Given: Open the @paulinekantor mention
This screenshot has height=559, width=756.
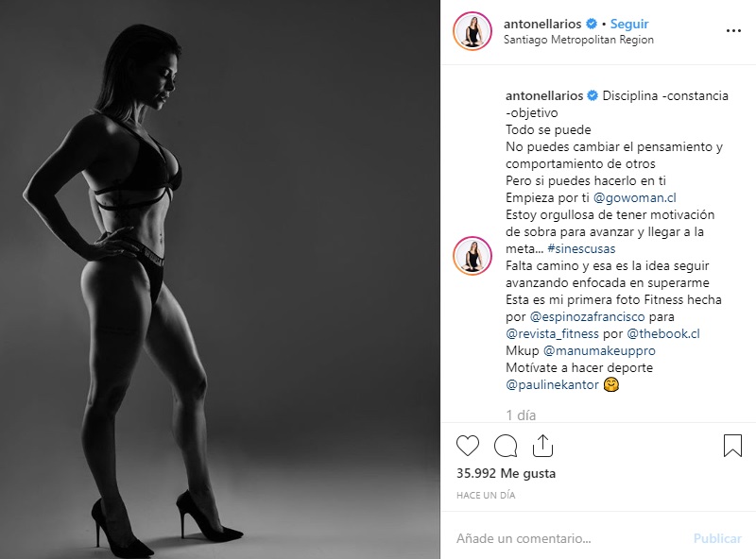Looking at the screenshot, I should (x=552, y=384).
